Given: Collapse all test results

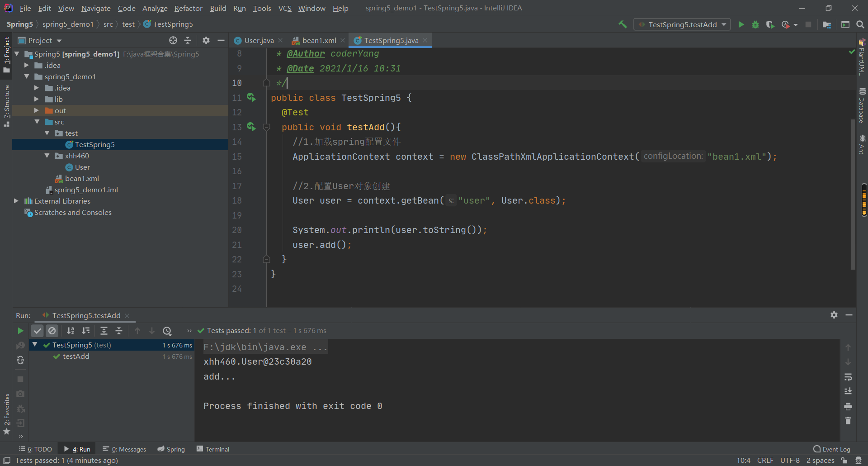Looking at the screenshot, I should pyautogui.click(x=119, y=331).
